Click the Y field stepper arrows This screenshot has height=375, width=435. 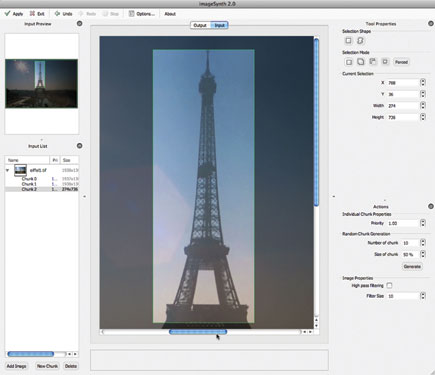point(423,94)
